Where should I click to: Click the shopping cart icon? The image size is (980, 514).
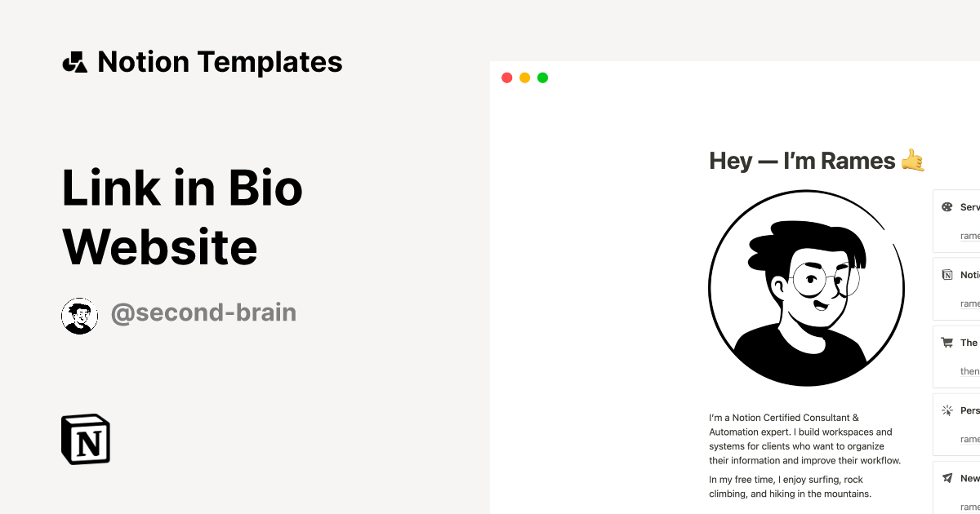[x=947, y=342]
